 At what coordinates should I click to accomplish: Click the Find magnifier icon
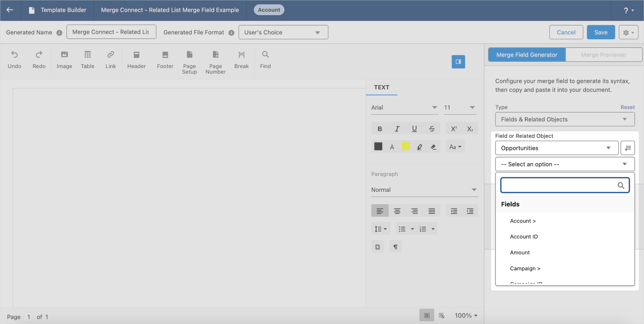point(265,54)
